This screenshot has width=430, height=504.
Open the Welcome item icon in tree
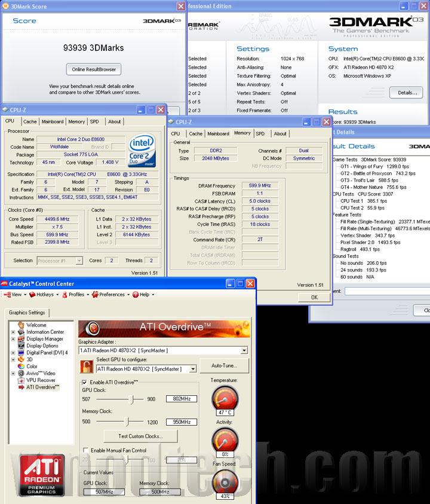pos(21,325)
